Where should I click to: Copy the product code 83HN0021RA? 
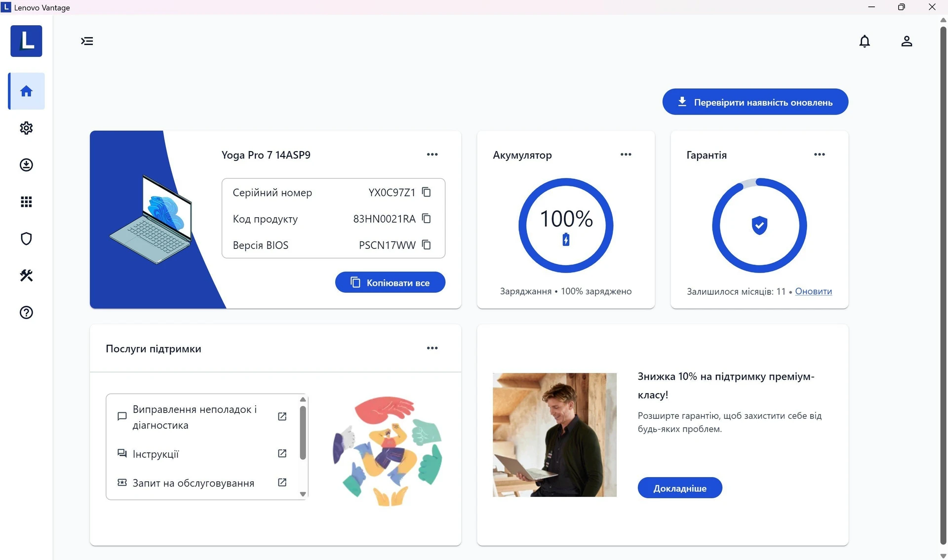pos(427,218)
